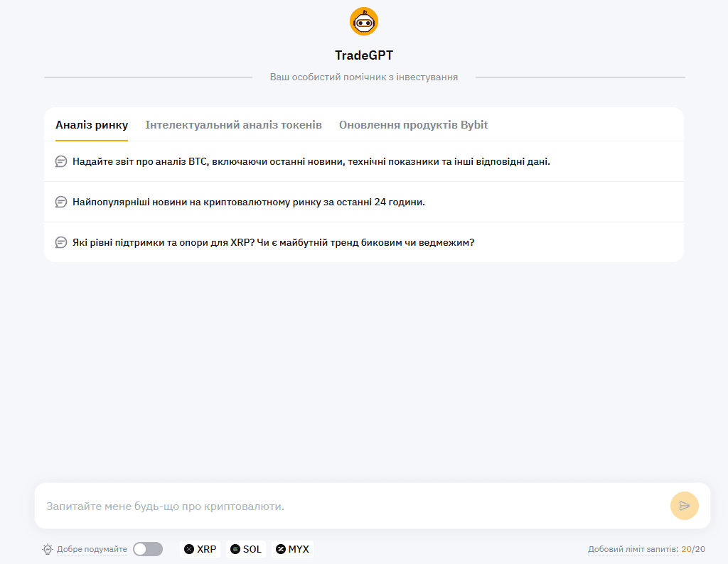This screenshot has height=564, width=728.
Task: Switch to Інтелектуальний аналіз токенів tab
Action: [x=233, y=125]
